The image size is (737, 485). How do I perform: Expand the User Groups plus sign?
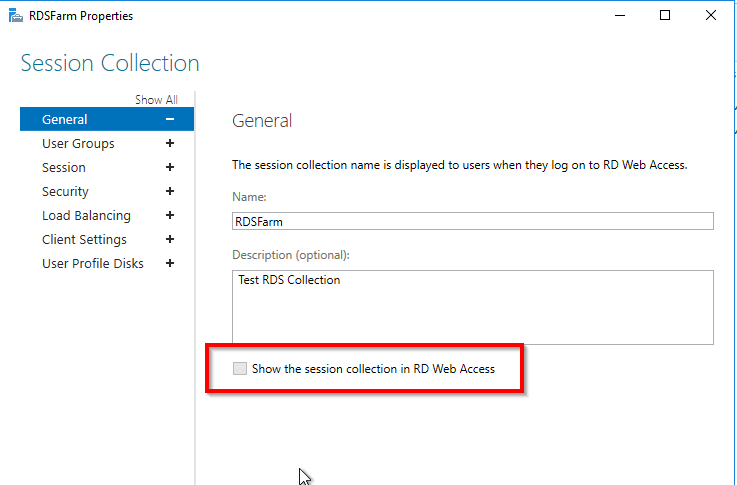tap(170, 143)
